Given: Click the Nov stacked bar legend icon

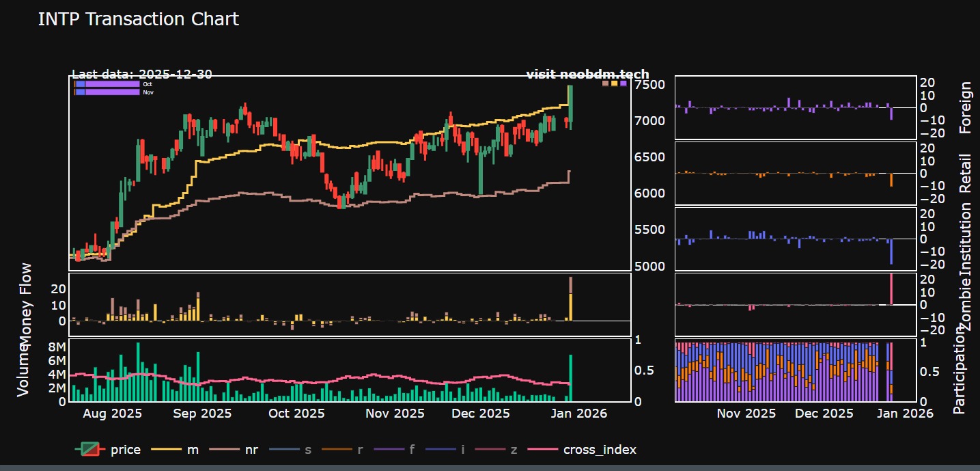Looking at the screenshot, I should click(107, 92).
